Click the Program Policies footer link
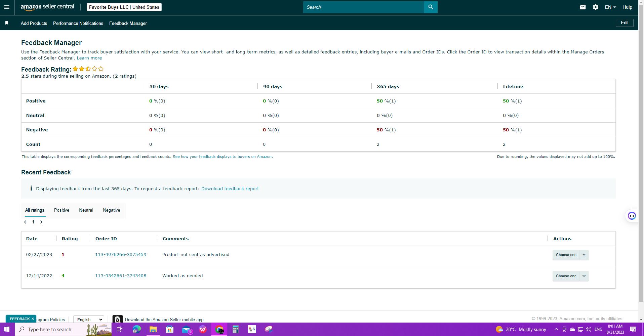 [x=50, y=320]
